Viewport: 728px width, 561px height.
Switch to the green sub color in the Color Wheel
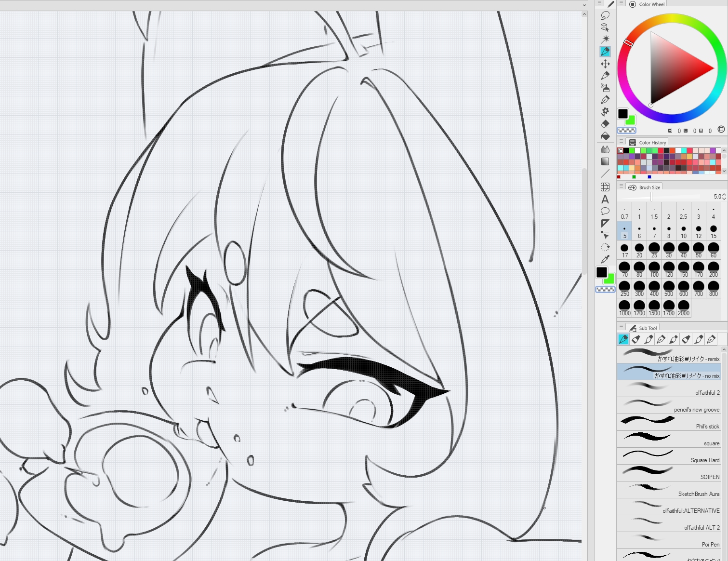[x=631, y=120]
